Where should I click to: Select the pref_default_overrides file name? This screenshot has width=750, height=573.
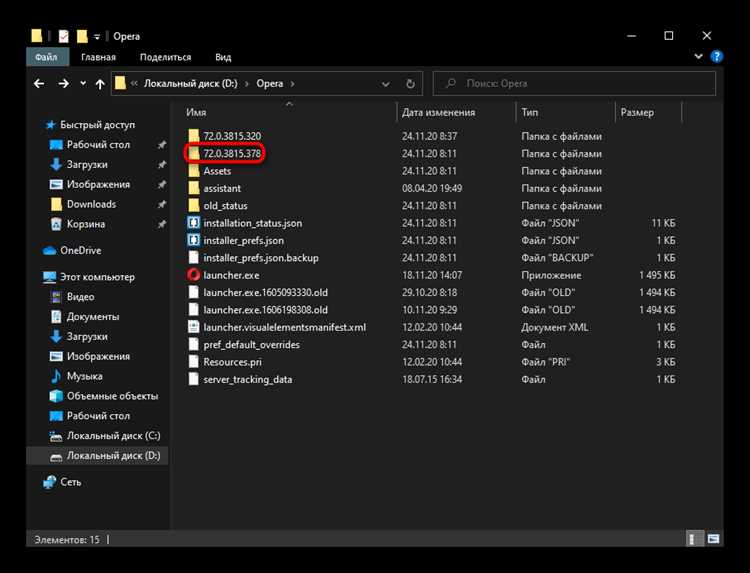point(252,344)
